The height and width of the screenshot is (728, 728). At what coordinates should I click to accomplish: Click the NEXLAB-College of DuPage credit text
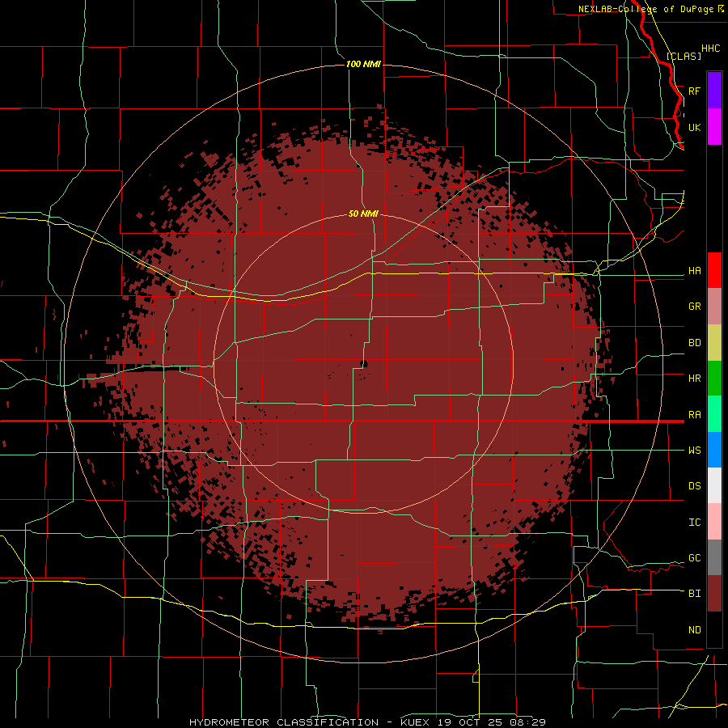(645, 9)
